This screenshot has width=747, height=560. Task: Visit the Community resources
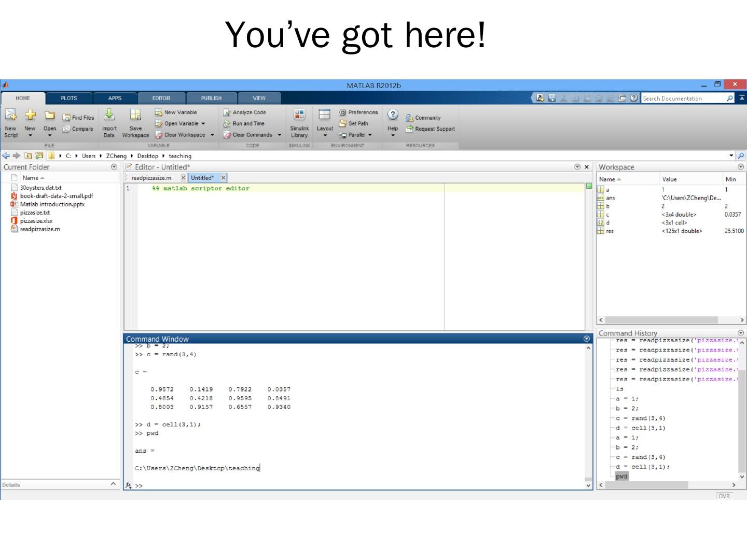(423, 118)
